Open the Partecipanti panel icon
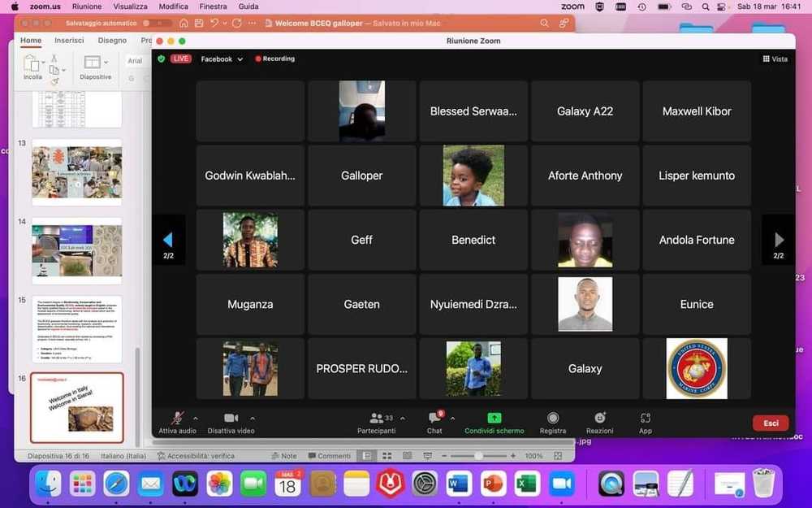Screen dimensions: 812x508 (x=376, y=419)
